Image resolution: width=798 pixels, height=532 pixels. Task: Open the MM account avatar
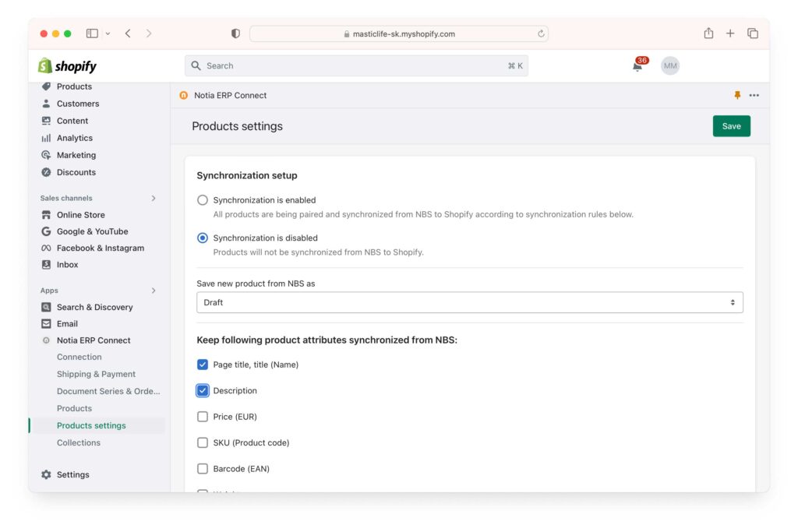[x=669, y=65]
